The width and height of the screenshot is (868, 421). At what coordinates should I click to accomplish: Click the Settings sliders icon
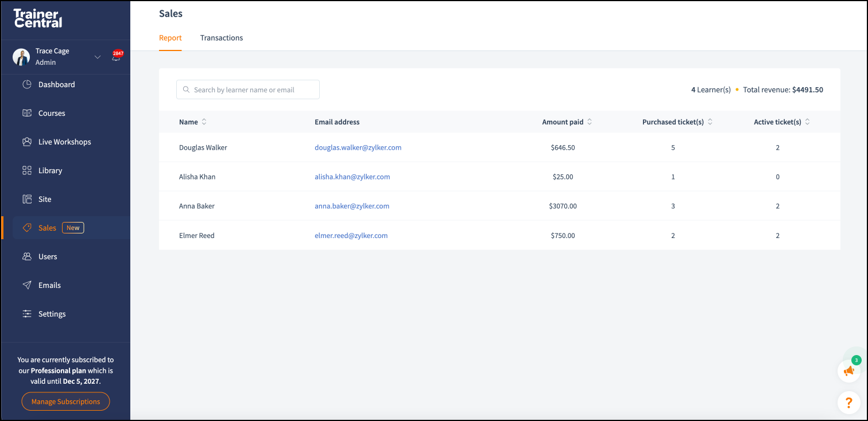click(27, 314)
